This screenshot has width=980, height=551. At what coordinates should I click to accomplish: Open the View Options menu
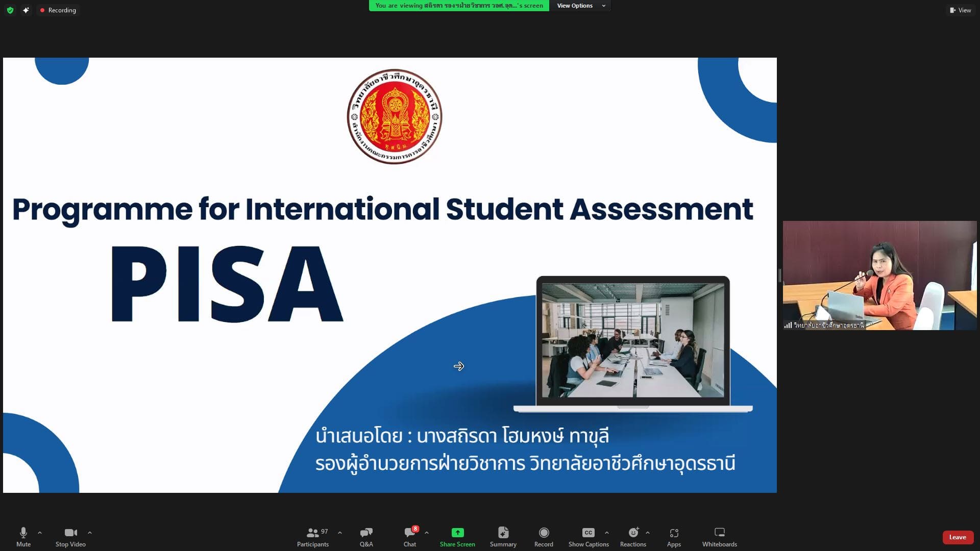point(580,6)
